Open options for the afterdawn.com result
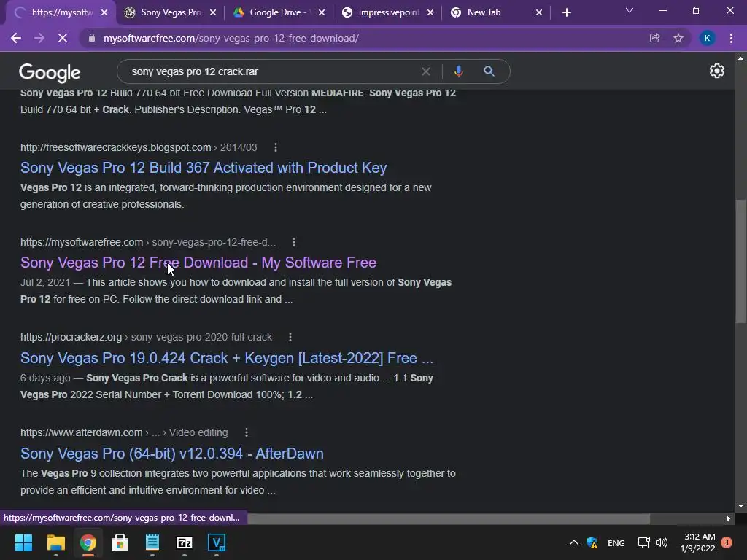This screenshot has height=560, width=747. (247, 432)
